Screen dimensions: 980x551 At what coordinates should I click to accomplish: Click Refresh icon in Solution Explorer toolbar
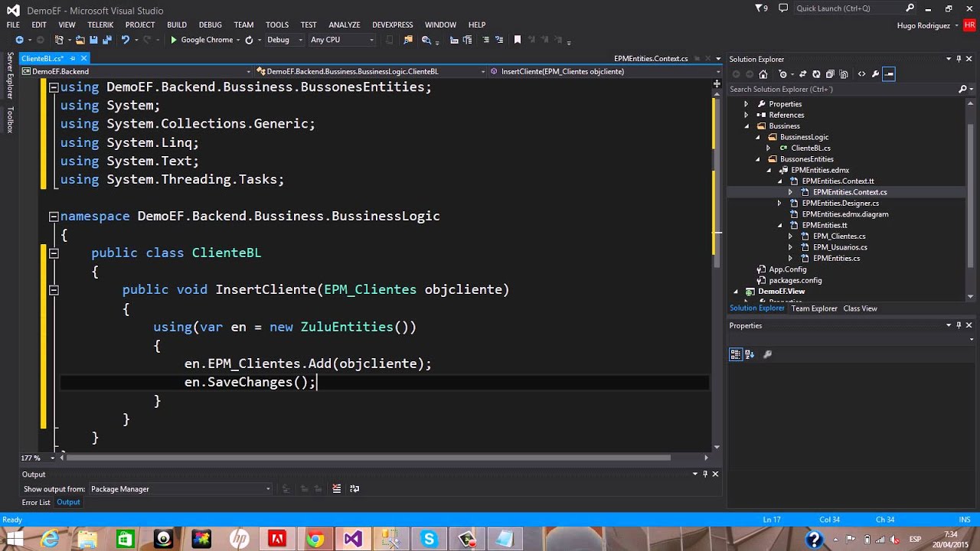pyautogui.click(x=816, y=74)
